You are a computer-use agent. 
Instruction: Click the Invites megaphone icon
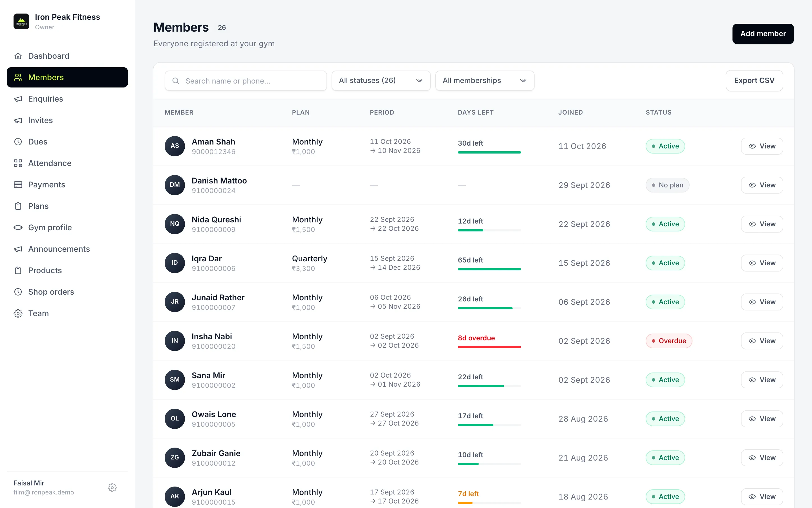tap(18, 120)
